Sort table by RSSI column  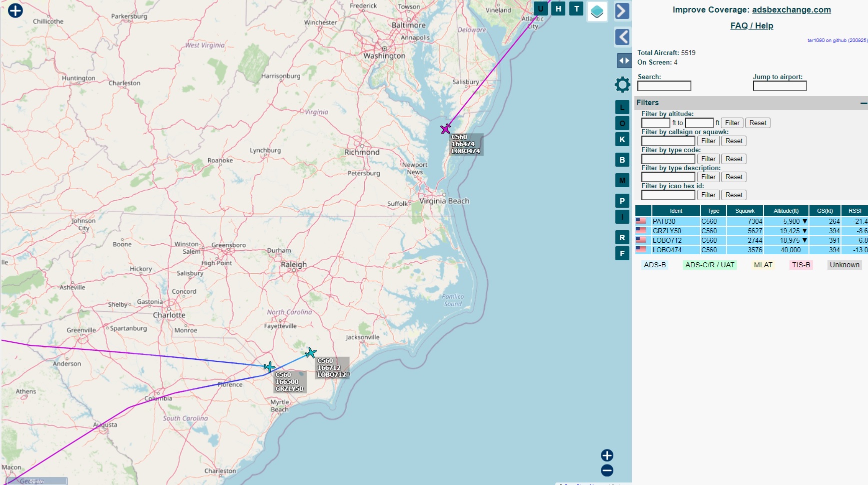(855, 211)
